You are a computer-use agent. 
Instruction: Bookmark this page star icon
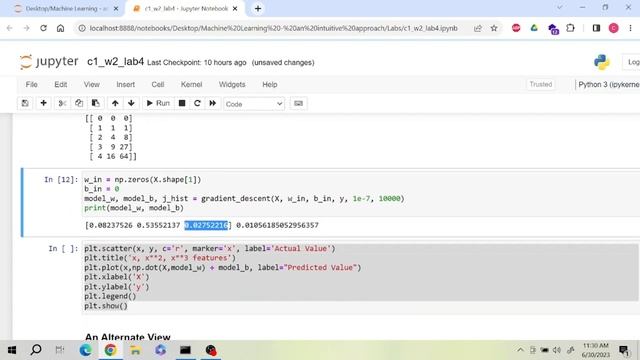[494, 28]
